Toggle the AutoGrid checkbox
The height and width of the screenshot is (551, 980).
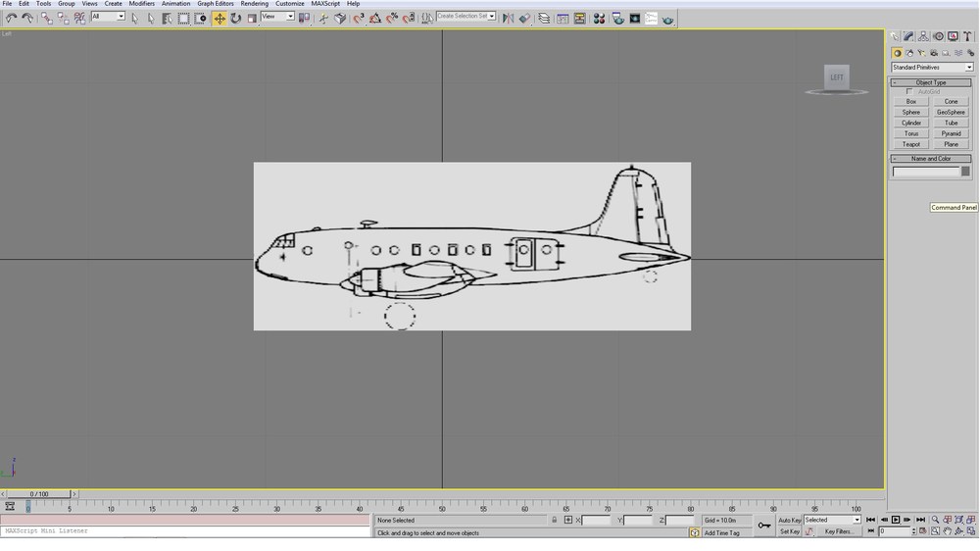[909, 92]
